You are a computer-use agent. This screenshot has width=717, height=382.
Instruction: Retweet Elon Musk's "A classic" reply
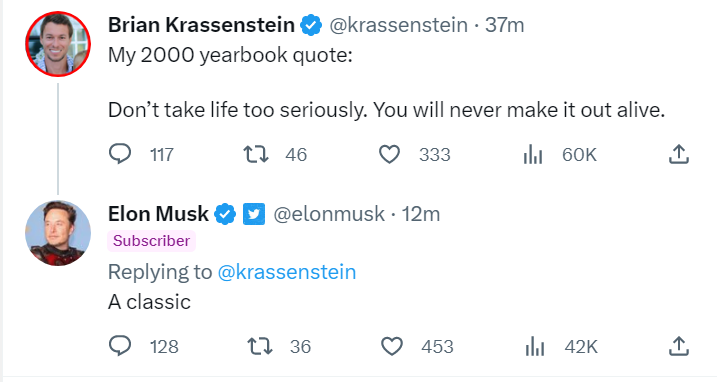point(260,346)
